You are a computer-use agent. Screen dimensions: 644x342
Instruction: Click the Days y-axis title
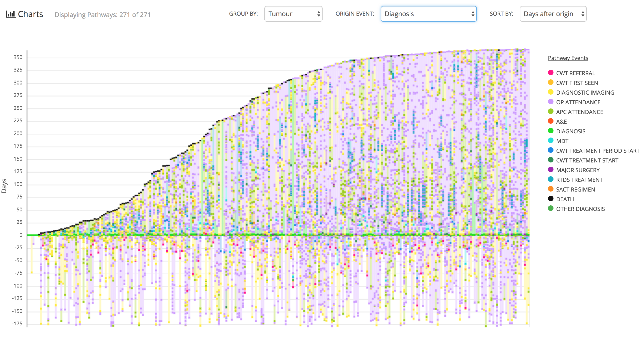point(4,186)
